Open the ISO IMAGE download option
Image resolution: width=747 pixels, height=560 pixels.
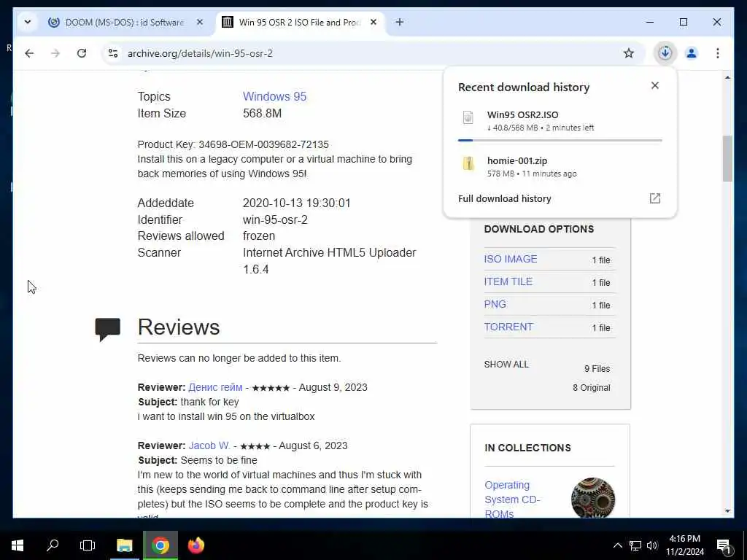(x=510, y=259)
